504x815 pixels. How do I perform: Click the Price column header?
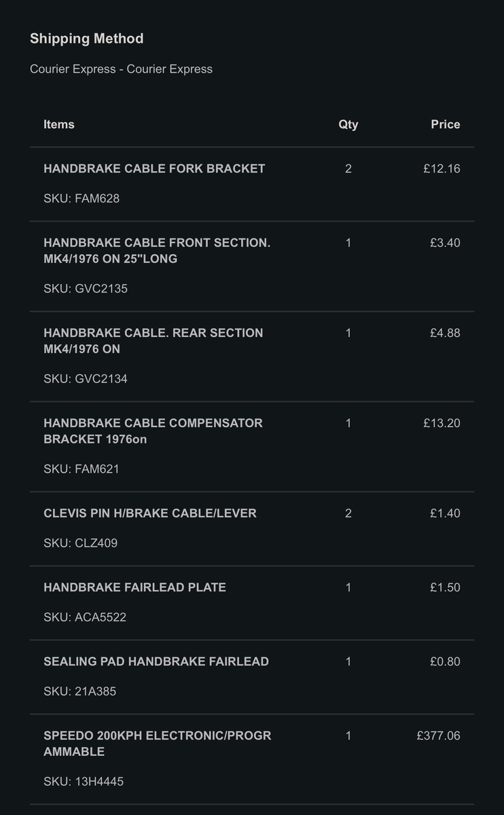click(x=445, y=124)
